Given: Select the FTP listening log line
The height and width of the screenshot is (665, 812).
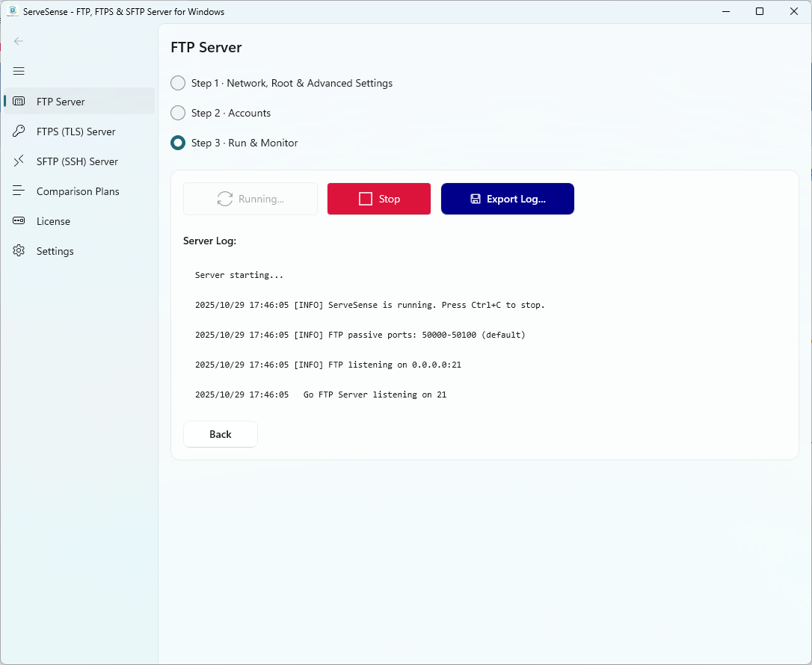Looking at the screenshot, I should pos(330,365).
